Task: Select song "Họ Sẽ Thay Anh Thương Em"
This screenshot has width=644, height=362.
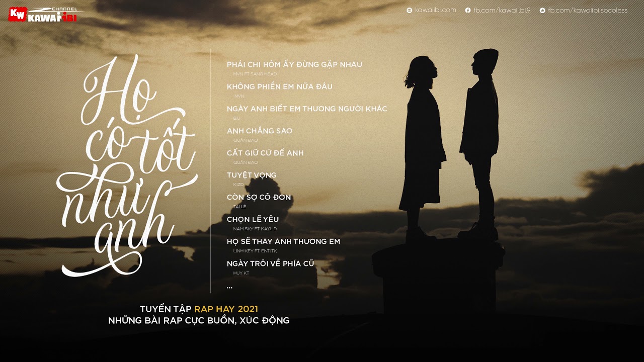Action: (x=283, y=241)
